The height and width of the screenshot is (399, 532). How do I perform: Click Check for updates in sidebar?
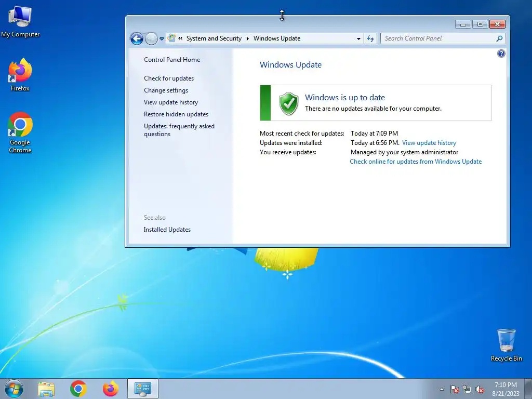point(169,78)
